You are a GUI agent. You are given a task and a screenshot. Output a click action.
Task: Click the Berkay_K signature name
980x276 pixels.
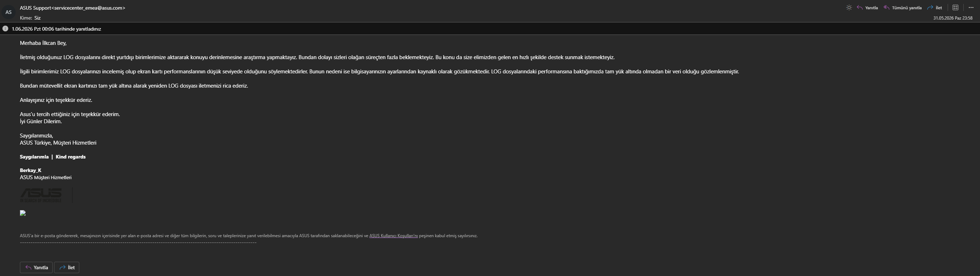pyautogui.click(x=31, y=170)
